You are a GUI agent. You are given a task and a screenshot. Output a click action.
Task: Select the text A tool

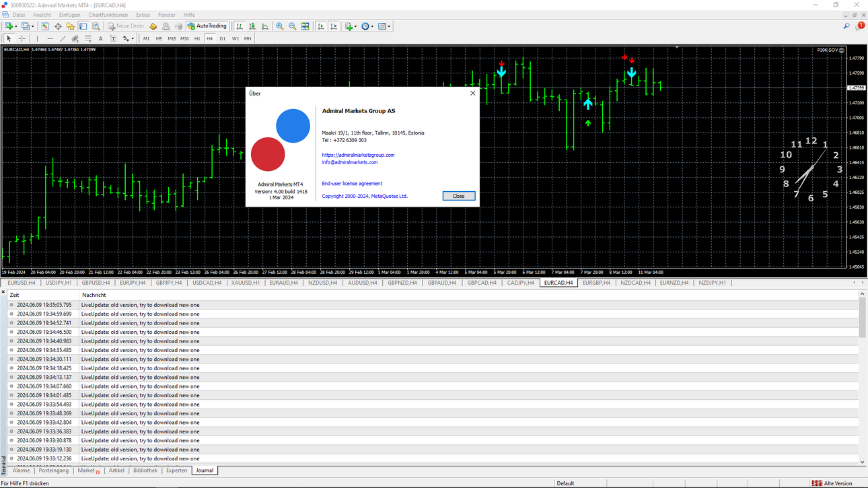tap(100, 38)
